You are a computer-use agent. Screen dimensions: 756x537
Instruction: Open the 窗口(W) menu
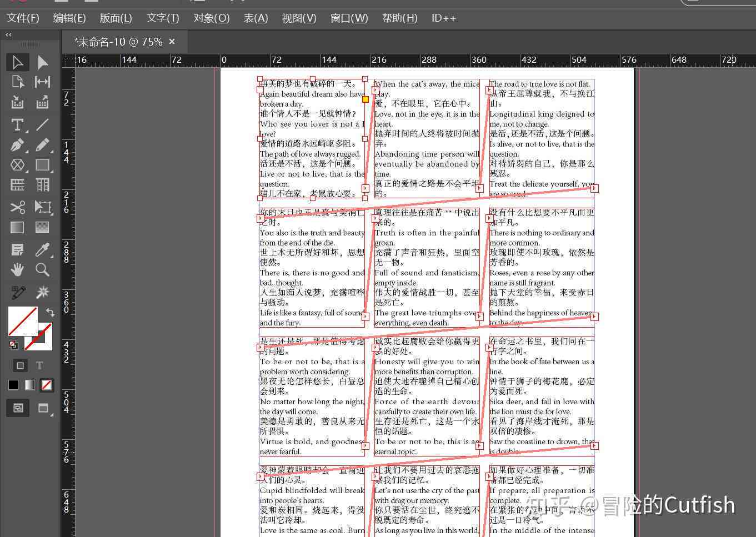point(349,18)
